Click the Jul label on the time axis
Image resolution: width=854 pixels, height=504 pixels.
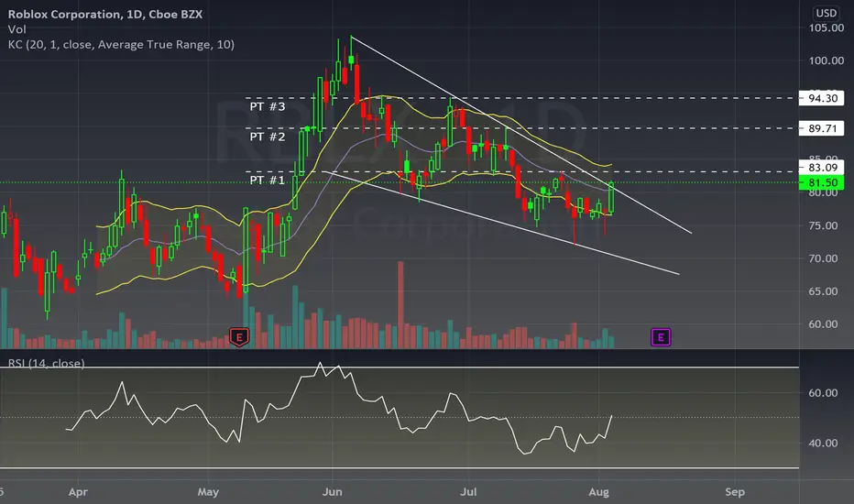click(468, 492)
